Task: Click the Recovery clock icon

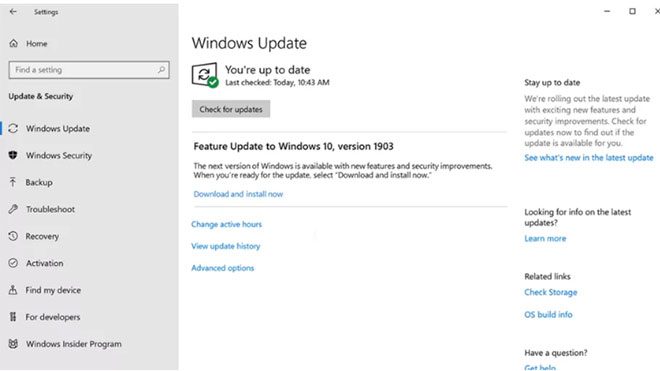Action: [x=13, y=236]
